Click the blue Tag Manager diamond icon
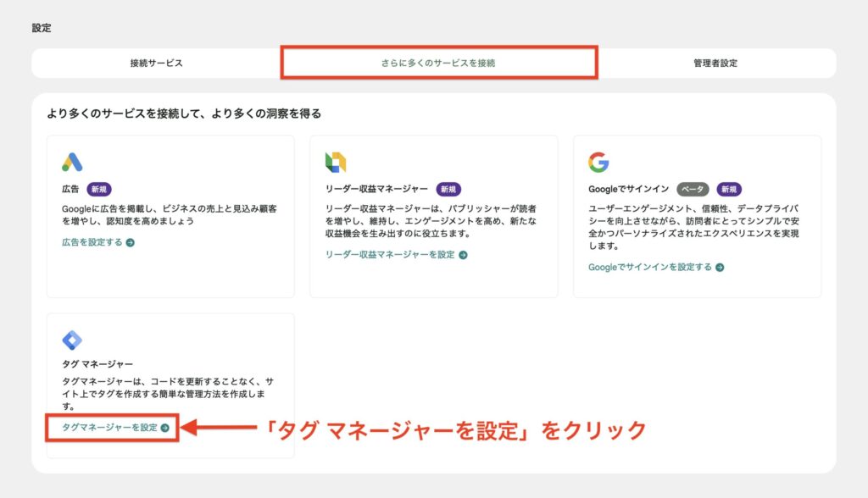Screen dimensions: 868x498 72,340
